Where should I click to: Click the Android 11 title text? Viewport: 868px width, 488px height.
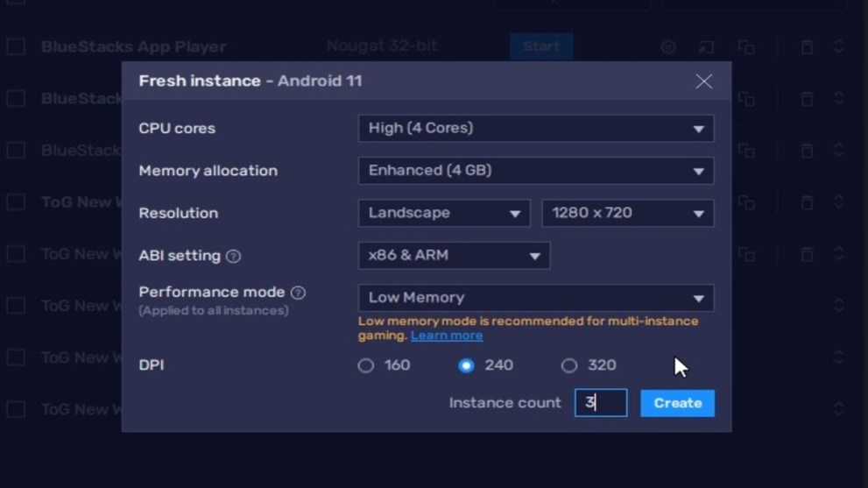[x=320, y=81]
